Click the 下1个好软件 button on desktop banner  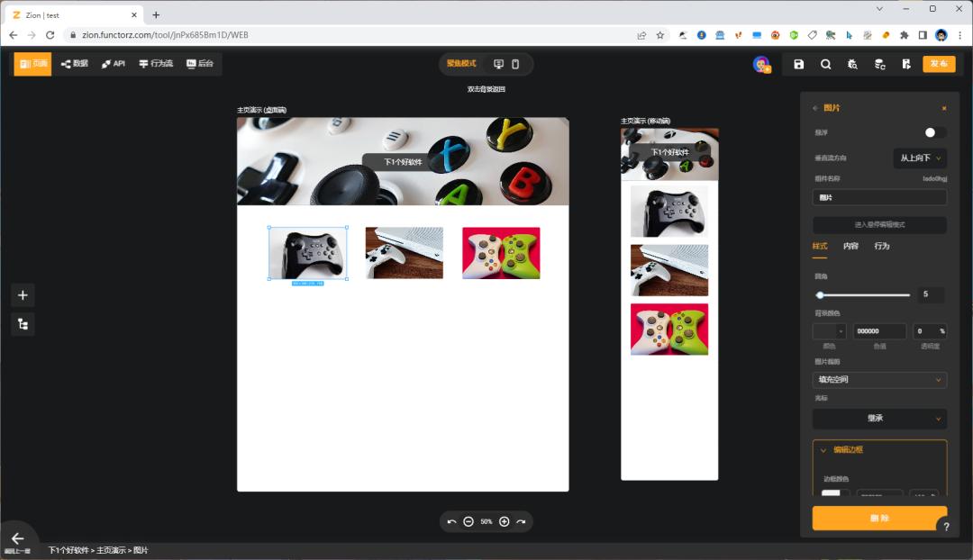pyautogui.click(x=402, y=162)
